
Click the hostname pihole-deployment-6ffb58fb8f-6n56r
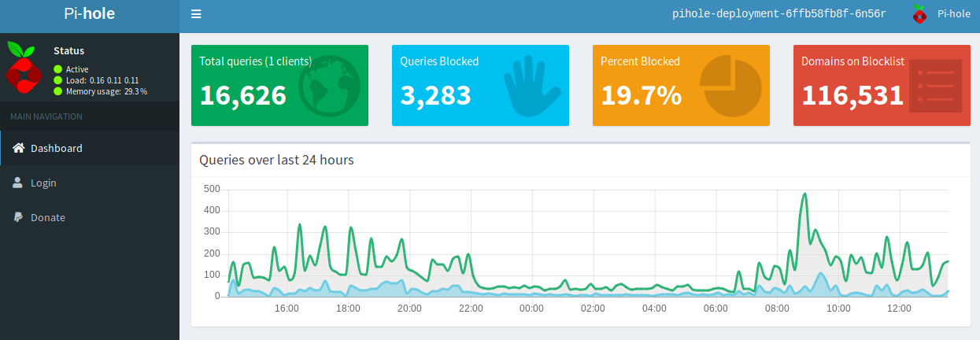tap(779, 14)
